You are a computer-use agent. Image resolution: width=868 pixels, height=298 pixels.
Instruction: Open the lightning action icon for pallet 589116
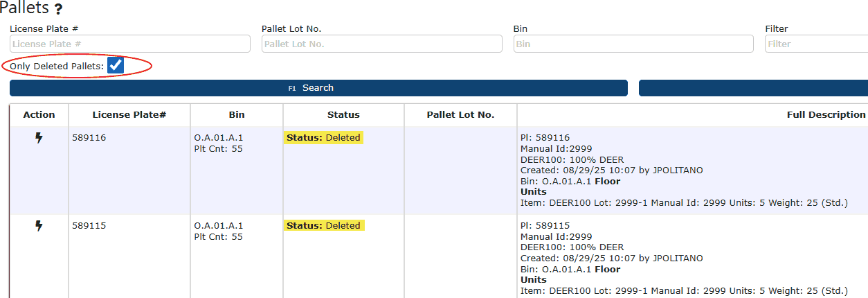click(x=39, y=138)
